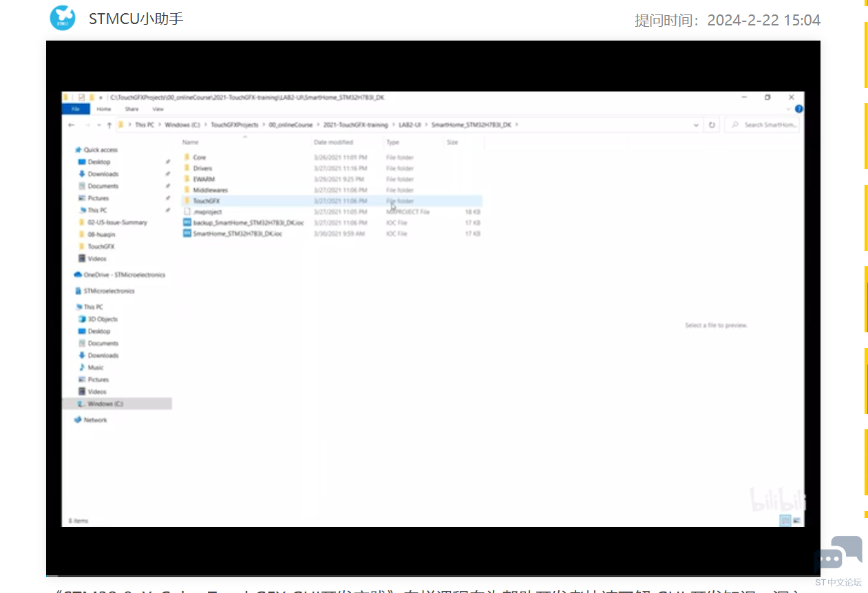Click the Explorer back navigation arrow
This screenshot has width=868, height=593.
point(72,125)
